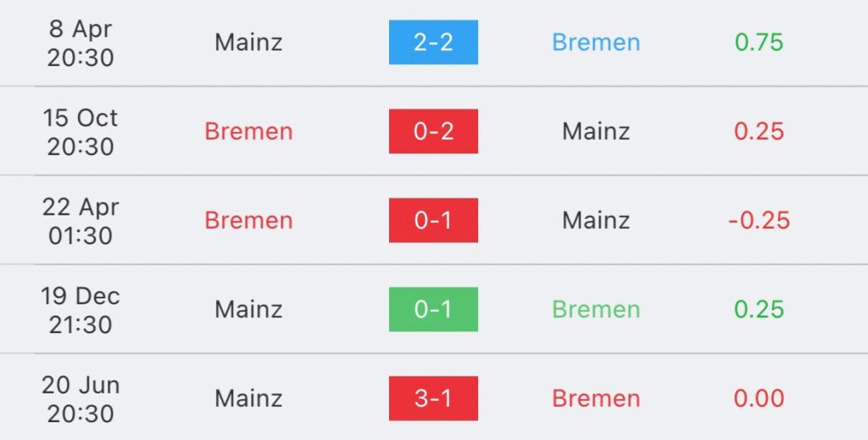Click the red 3-1 score badge
The image size is (868, 440).
click(433, 398)
